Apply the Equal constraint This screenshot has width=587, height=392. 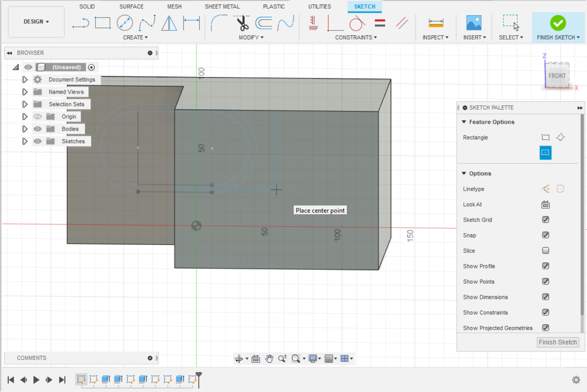click(380, 23)
